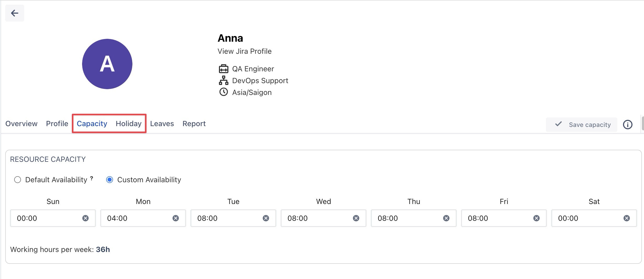The height and width of the screenshot is (279, 644).
Task: Switch to the Overview tab
Action: point(22,124)
